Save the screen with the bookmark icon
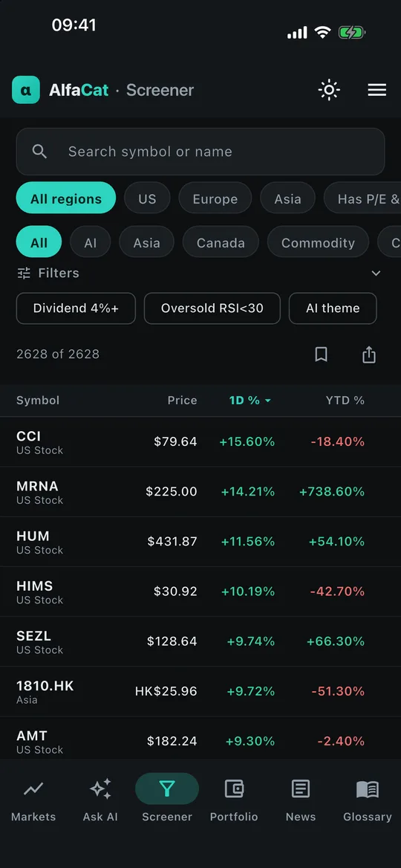 (321, 354)
